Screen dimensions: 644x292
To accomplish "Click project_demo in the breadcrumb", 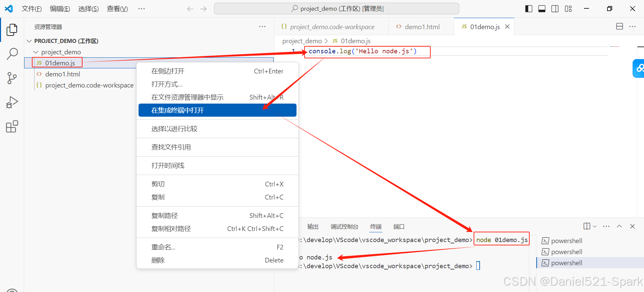I will click(x=302, y=41).
